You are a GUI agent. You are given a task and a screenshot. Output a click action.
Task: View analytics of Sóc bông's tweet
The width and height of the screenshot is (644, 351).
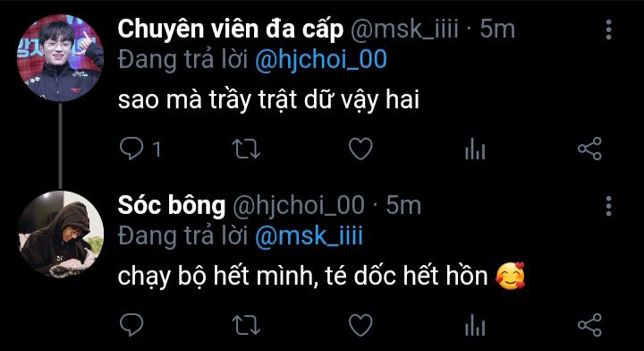[475, 325]
